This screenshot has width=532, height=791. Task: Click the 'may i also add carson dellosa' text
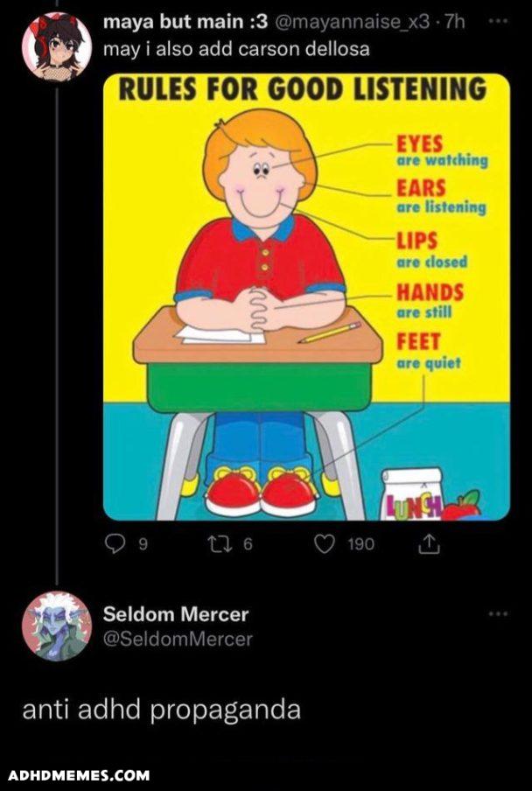coord(236,50)
